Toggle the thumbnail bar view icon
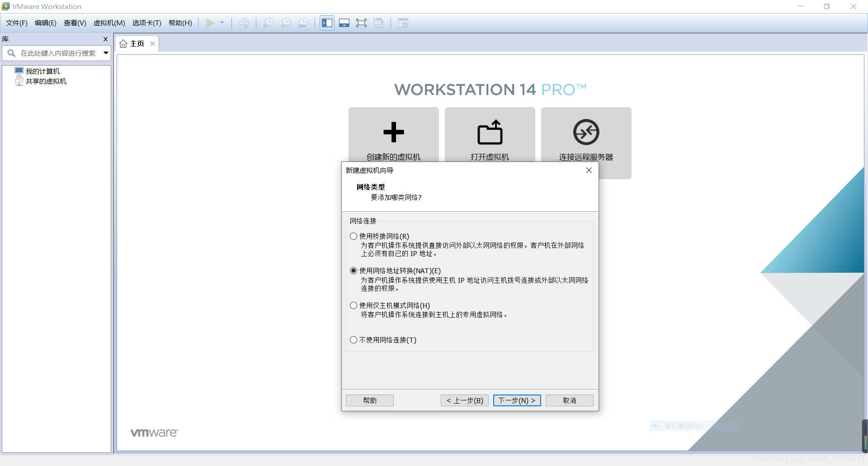The width and height of the screenshot is (868, 466). click(344, 23)
